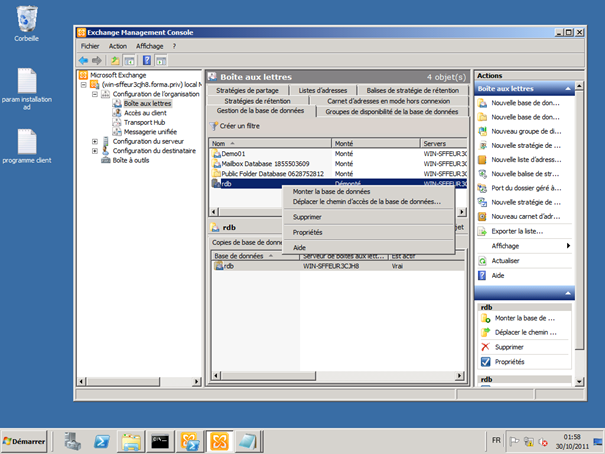Collapse Configuration de l'organisation node
Viewport: 605px width, 454px height.
tap(95, 94)
